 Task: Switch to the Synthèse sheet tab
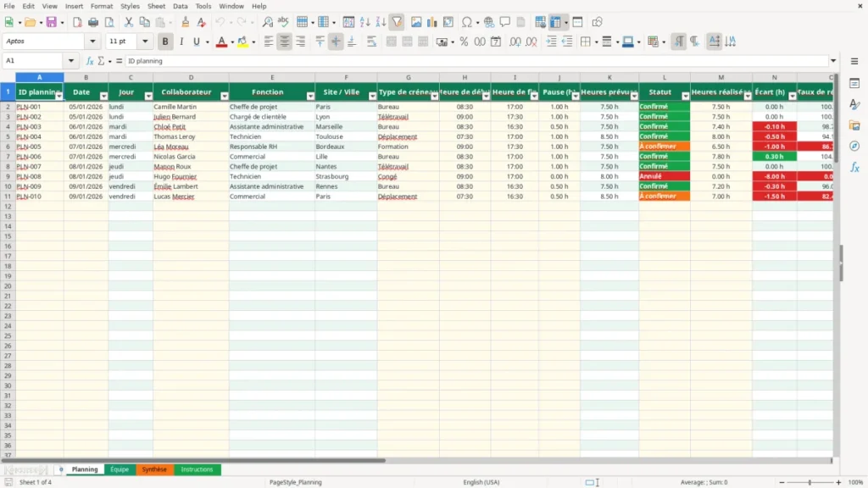(x=154, y=469)
